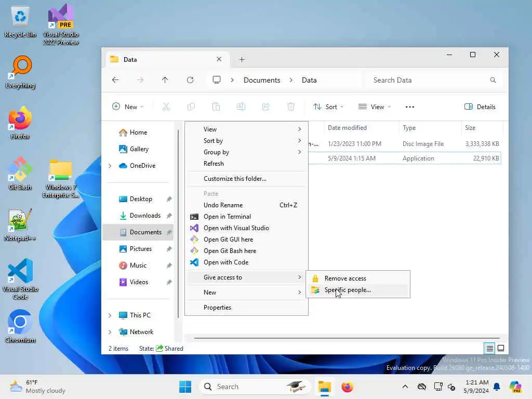Image resolution: width=532 pixels, height=399 pixels.
Task: Click the Copy toolbar icon
Action: [x=191, y=107]
